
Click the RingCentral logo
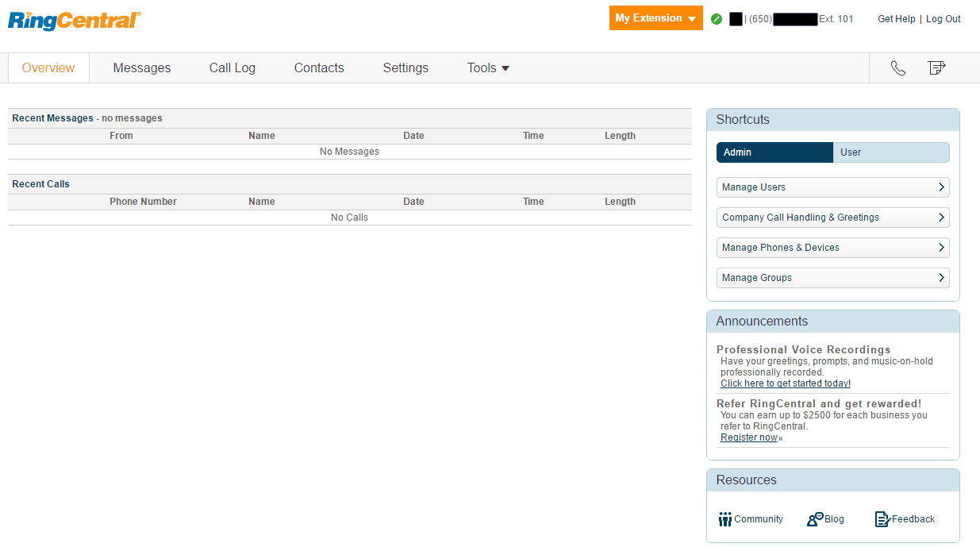coord(72,21)
